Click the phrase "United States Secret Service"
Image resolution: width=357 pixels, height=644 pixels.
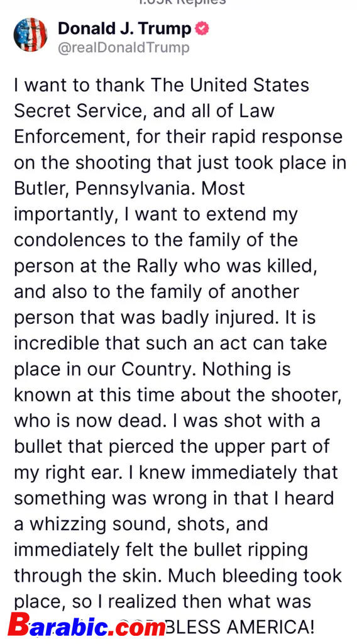coord(162,98)
